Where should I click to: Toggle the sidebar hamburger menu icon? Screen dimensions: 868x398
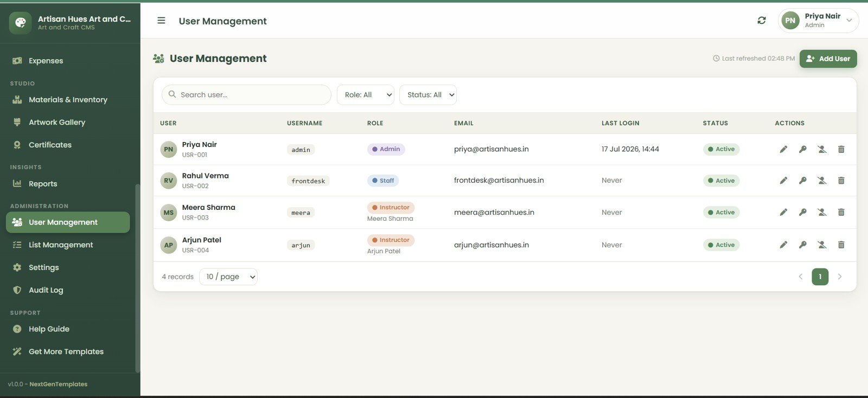tap(161, 21)
